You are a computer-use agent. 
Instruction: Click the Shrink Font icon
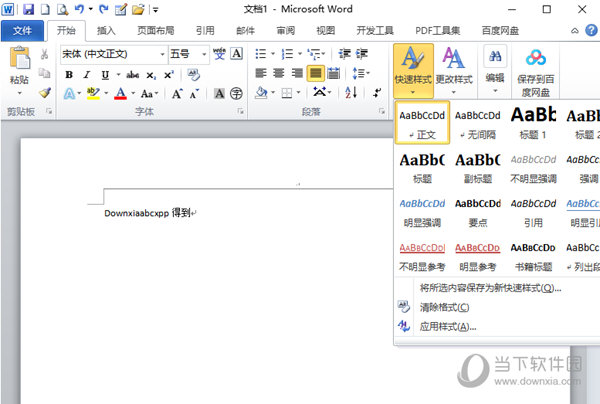tap(194, 93)
